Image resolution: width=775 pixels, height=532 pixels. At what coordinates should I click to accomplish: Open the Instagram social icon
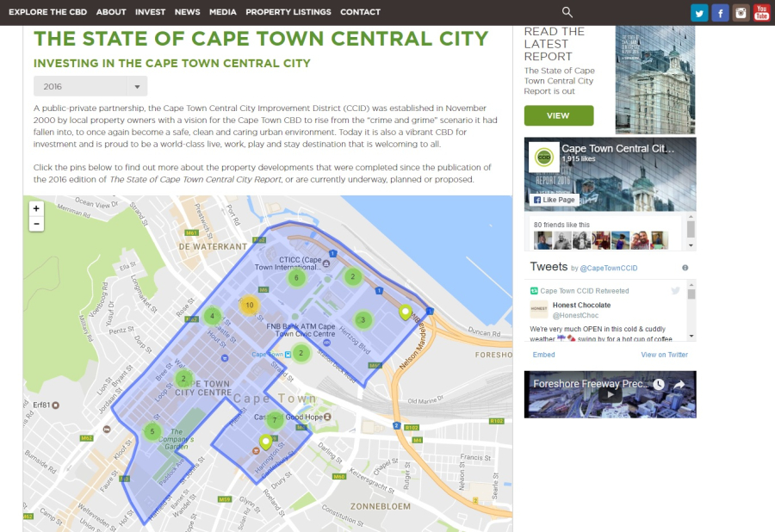[x=741, y=13]
